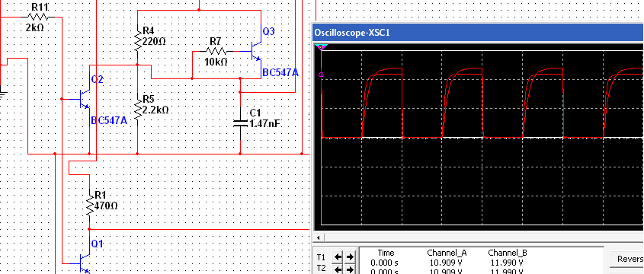Select resistor R5 symbol
Image resolution: width=644 pixels, height=274 pixels.
137,109
